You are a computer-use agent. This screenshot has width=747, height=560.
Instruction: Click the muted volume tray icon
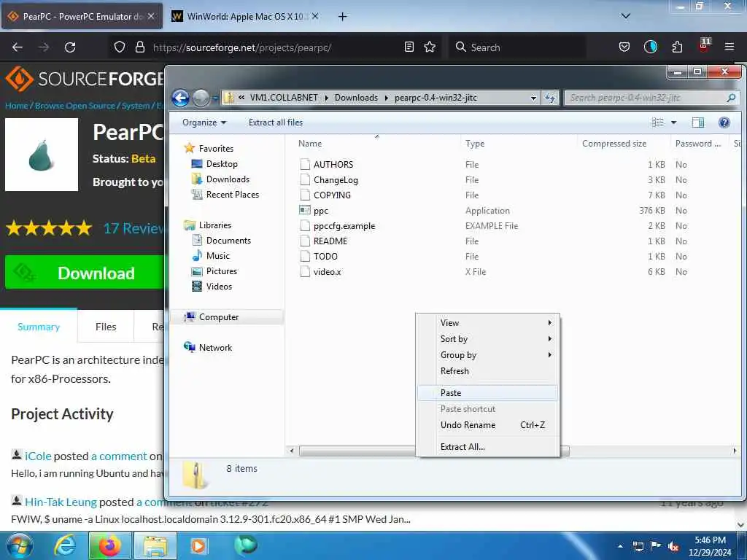tap(673, 546)
